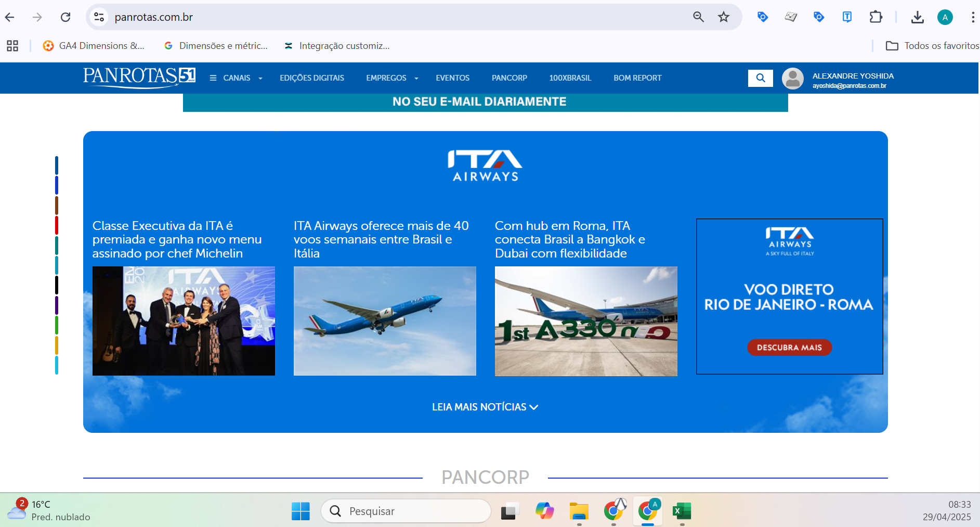Open Chrome three-dot menu
Viewport: 980px width, 527px height.
click(973, 17)
